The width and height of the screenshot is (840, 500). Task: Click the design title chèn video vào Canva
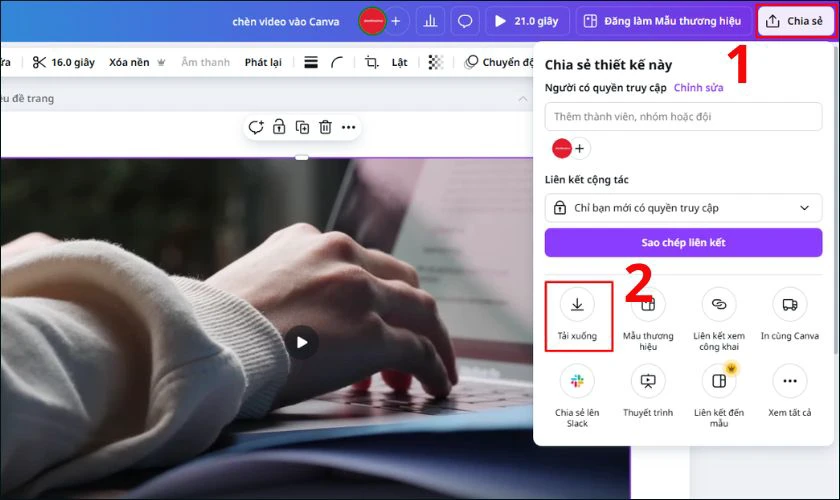[x=286, y=22]
